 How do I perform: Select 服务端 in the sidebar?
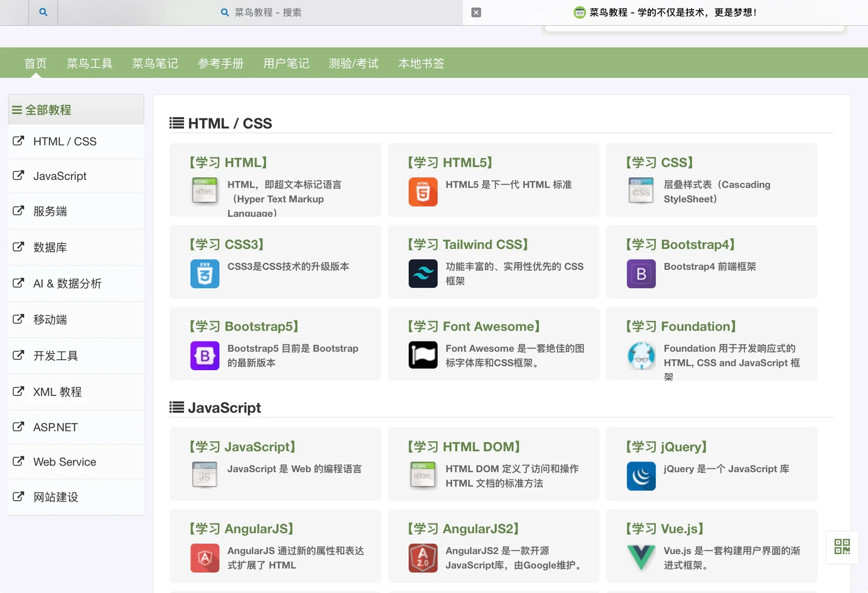(76, 211)
